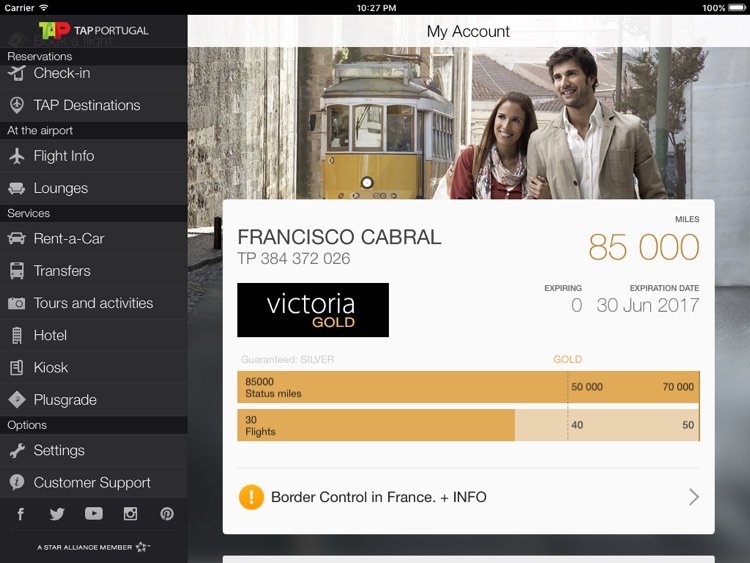Open Lounges menu item

pos(94,188)
